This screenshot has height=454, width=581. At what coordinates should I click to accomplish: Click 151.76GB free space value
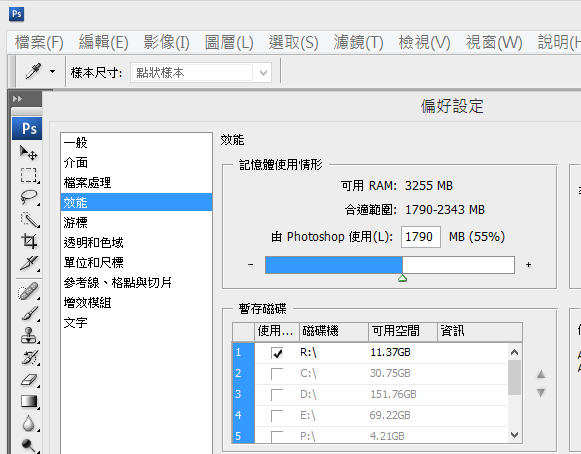(393, 394)
